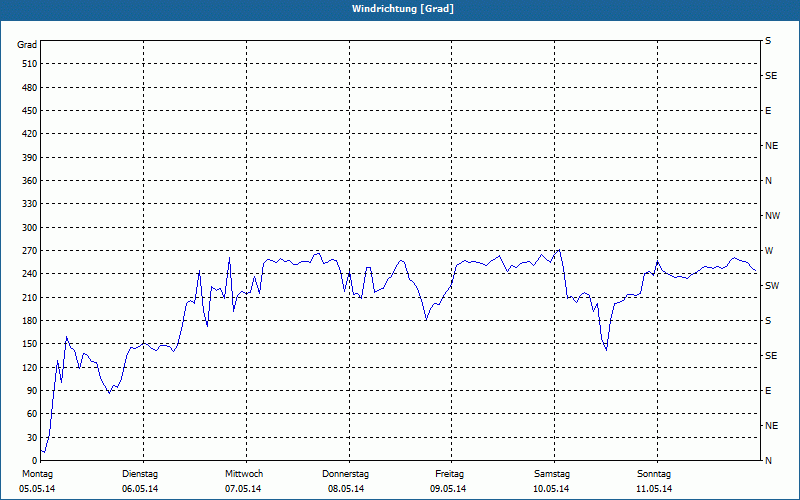This screenshot has height=500, width=800.
Task: Select the 'Mittwoch' day label
Action: click(244, 474)
